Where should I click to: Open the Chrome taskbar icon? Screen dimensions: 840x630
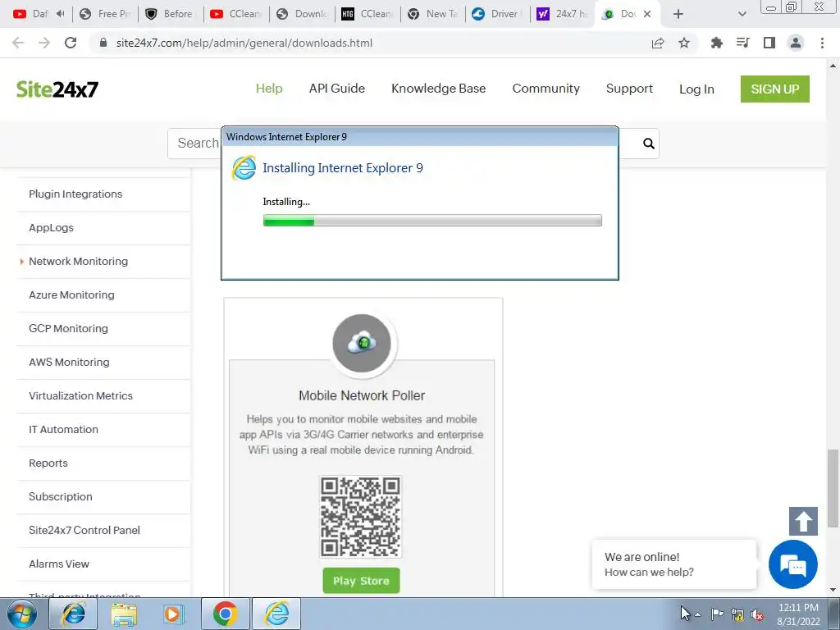pos(226,614)
